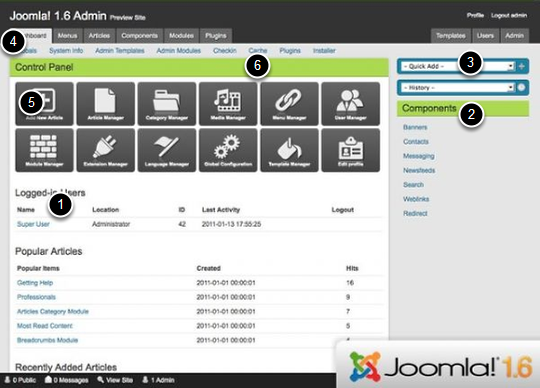
Task: Open the Super User link
Action: (33, 224)
